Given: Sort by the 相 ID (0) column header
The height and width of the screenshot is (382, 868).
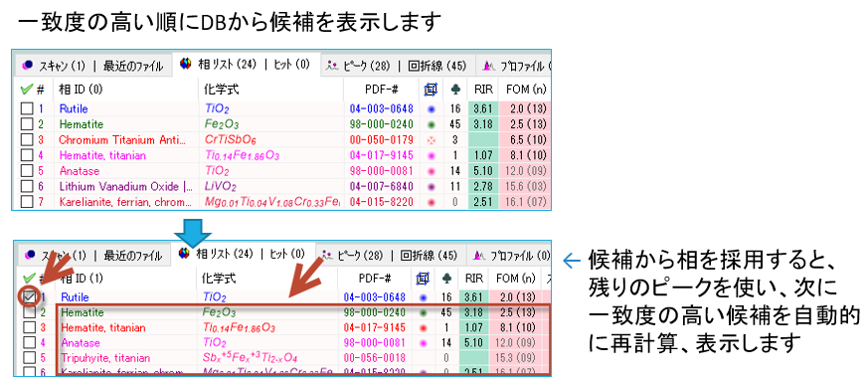Looking at the screenshot, I should (81, 90).
